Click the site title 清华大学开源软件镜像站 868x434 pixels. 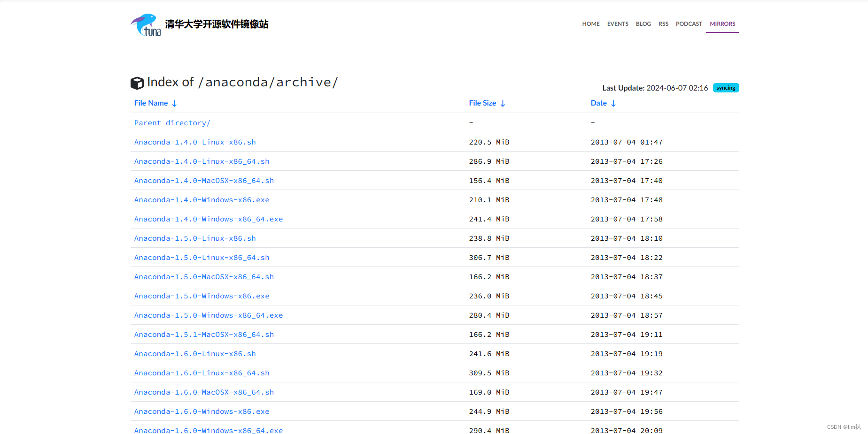tap(217, 24)
